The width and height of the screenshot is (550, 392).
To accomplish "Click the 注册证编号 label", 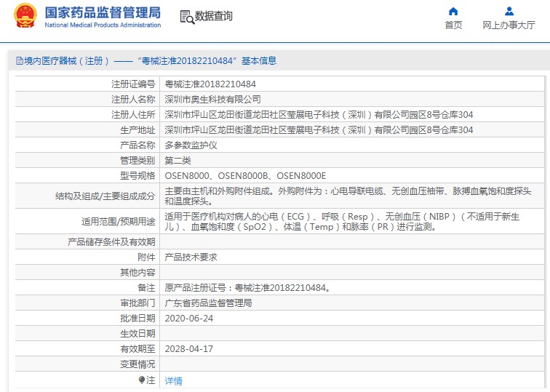I will (133, 84).
